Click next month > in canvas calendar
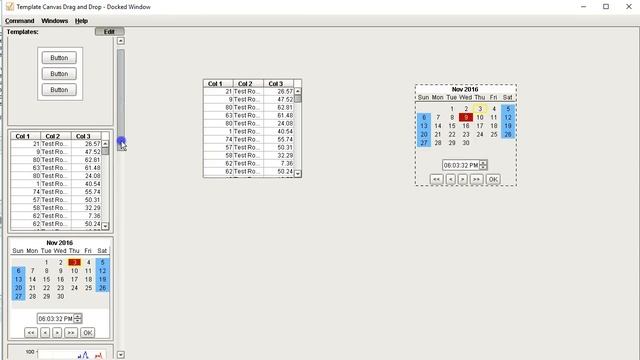640x360 pixels. pyautogui.click(x=462, y=180)
